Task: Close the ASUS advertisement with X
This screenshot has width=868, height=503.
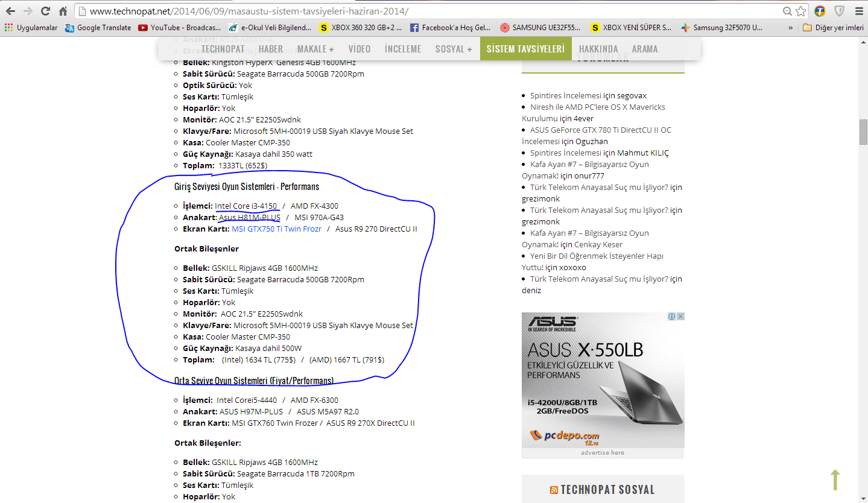Action: pos(680,317)
